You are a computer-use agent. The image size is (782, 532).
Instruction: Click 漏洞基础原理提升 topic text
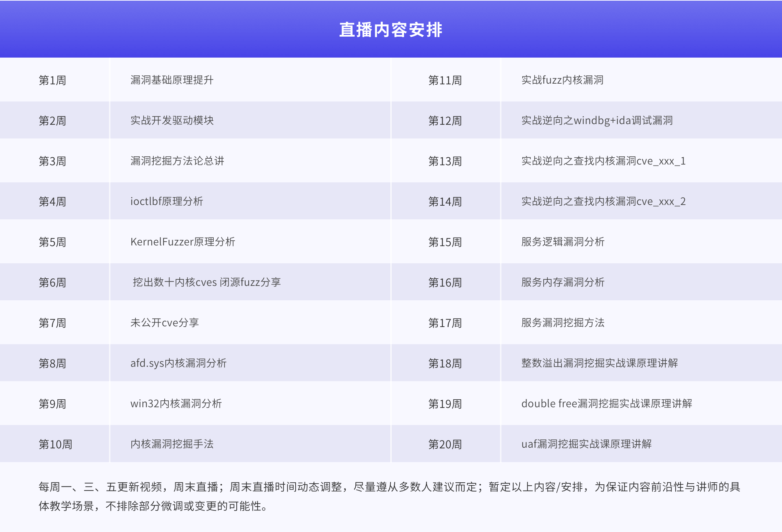coord(172,80)
